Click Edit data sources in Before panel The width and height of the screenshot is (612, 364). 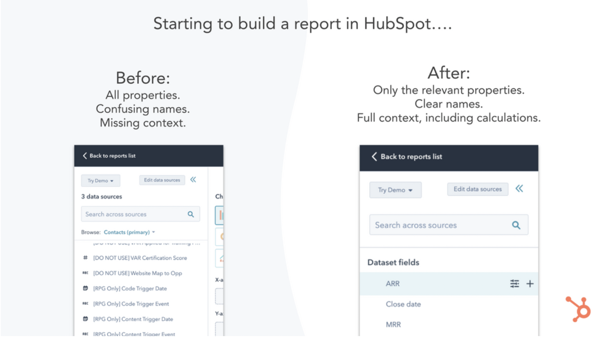pyautogui.click(x=162, y=180)
